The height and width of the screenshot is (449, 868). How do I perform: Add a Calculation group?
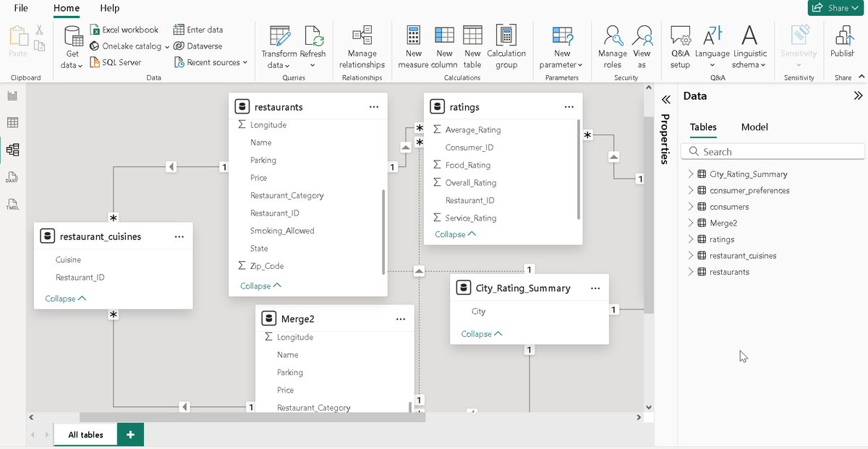click(506, 47)
